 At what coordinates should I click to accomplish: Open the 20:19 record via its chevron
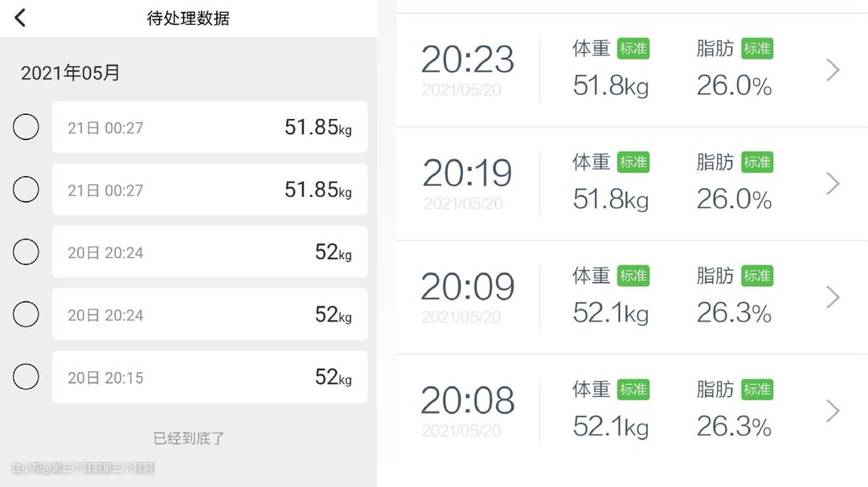point(833,184)
